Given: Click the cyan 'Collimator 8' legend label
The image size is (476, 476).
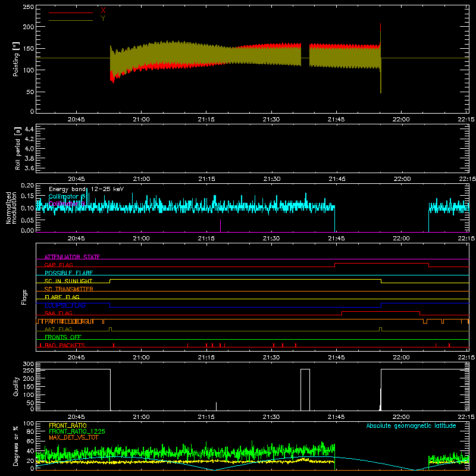Looking at the screenshot, I should click(67, 196).
